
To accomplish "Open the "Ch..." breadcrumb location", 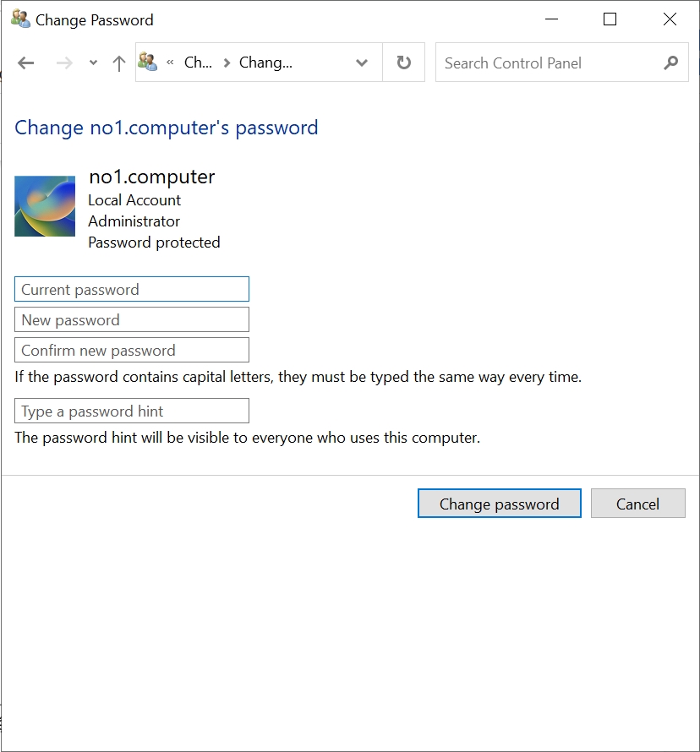I will click(198, 63).
